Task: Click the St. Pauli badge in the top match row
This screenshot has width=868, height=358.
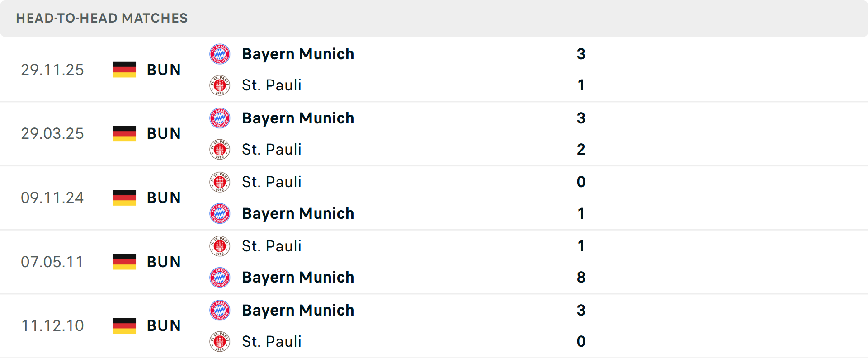Action: 220,85
